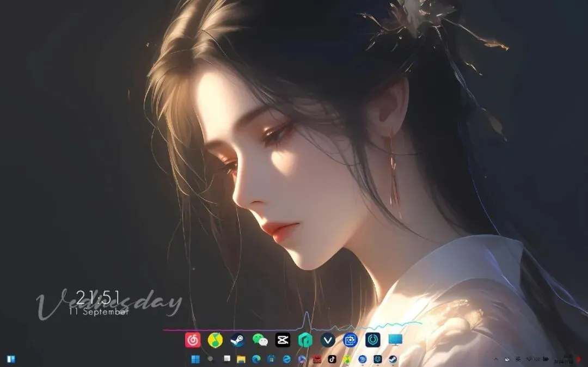Open Task View on the taskbar
588x367 pixels.
point(227,359)
